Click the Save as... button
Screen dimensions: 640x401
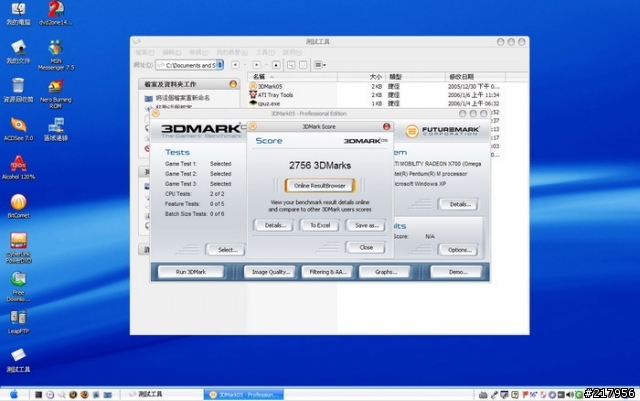click(x=366, y=225)
